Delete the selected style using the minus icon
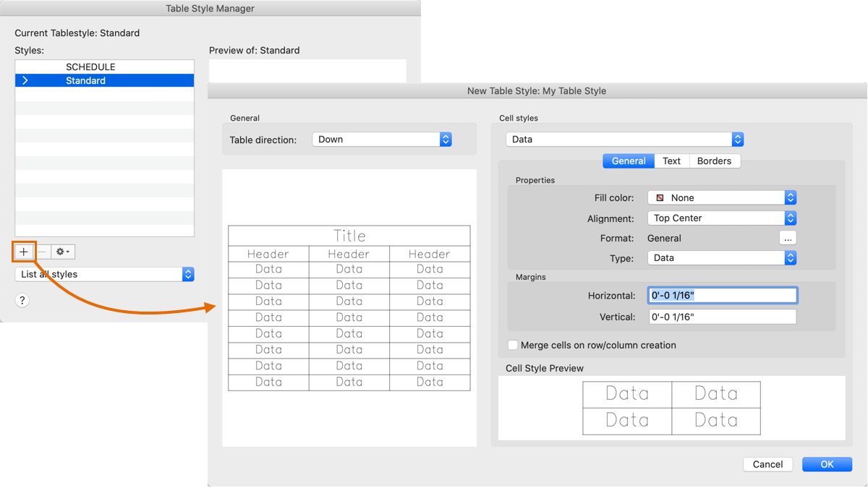 point(42,252)
